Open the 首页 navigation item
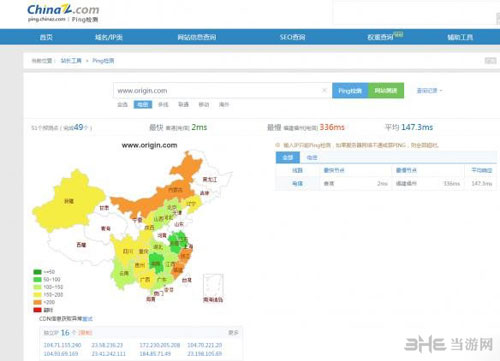This screenshot has width=500, height=361. click(x=46, y=37)
